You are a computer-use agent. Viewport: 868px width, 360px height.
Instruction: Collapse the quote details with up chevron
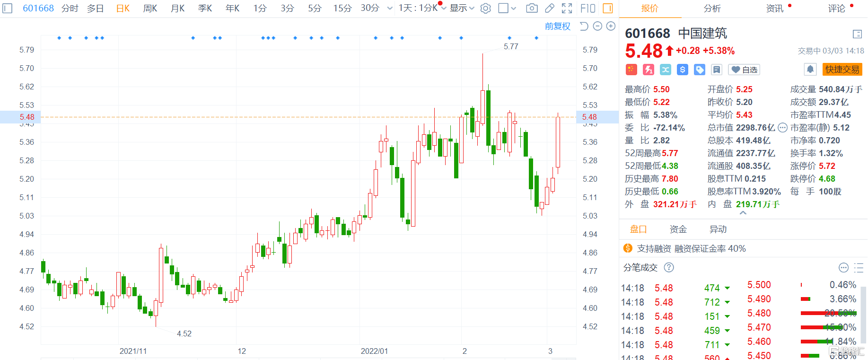[743, 213]
